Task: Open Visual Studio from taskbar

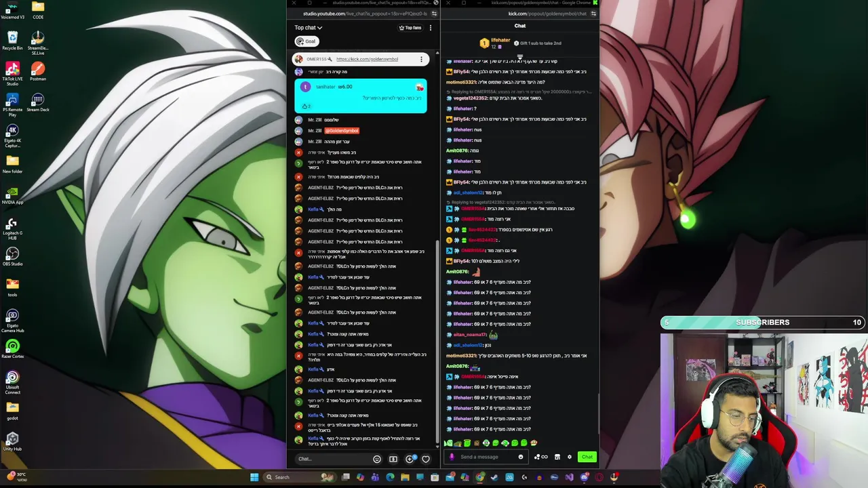Action: [569, 477]
